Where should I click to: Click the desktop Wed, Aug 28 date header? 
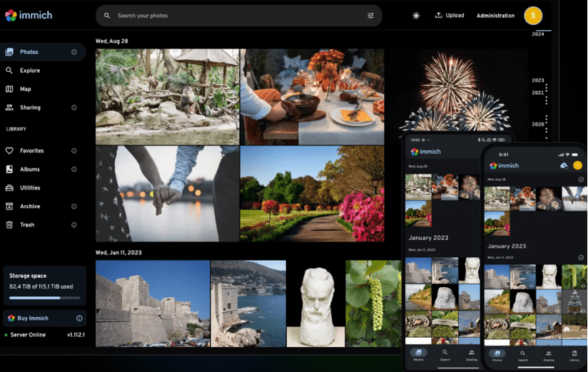coord(112,41)
